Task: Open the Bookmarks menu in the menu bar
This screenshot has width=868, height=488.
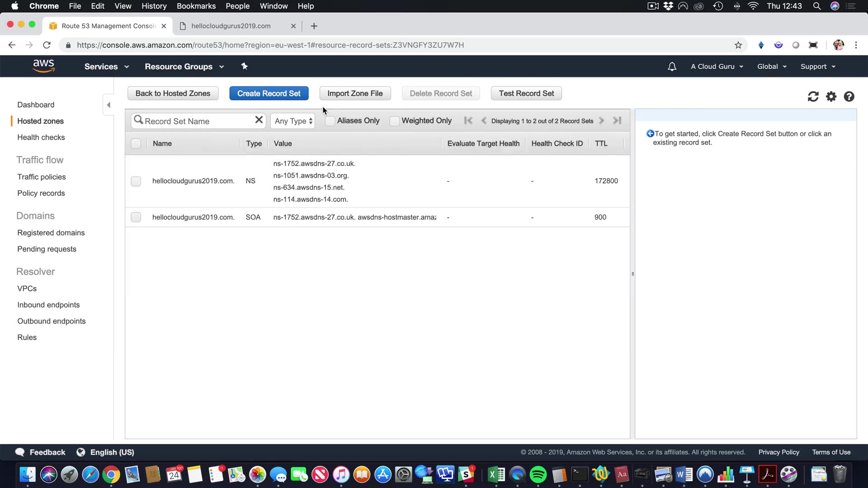Action: click(x=196, y=6)
